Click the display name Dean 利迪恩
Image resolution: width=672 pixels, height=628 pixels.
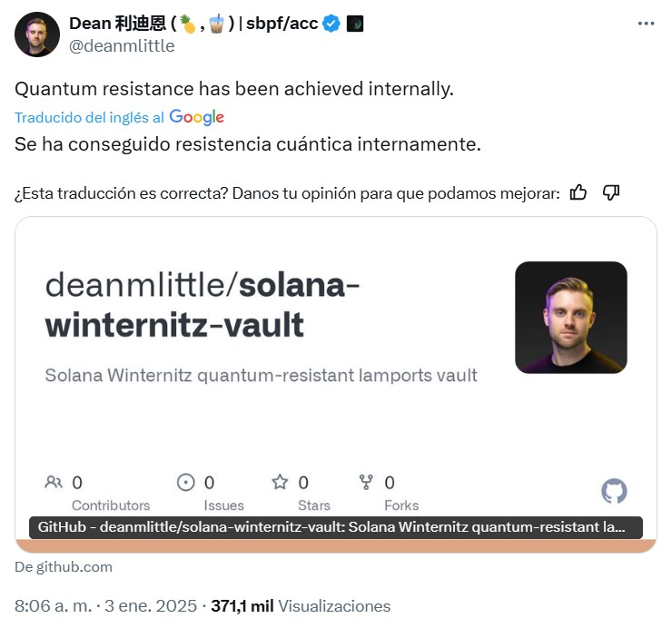pos(118,24)
